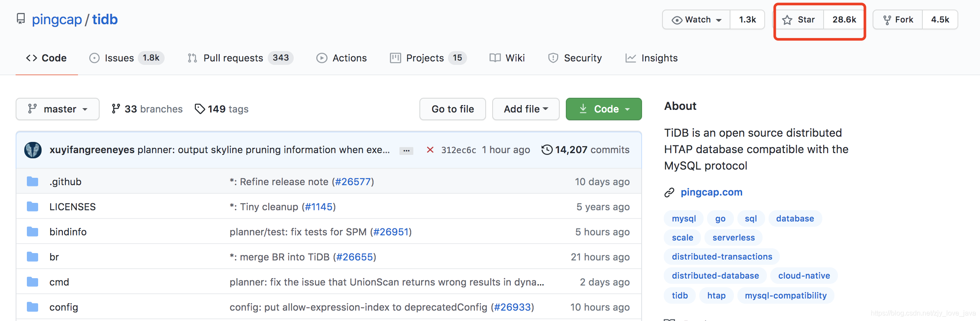Select the distributed-database topic tag
Viewport: 980px width, 321px height.
click(x=715, y=276)
